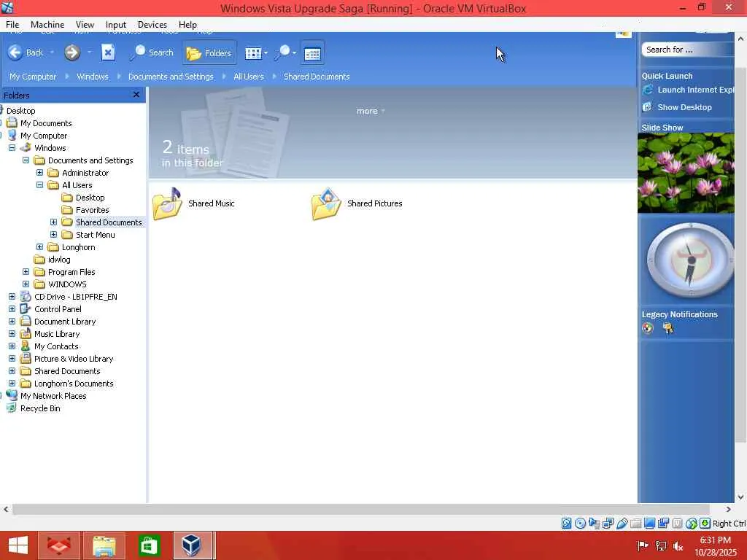747x560 pixels.
Task: Click the magnifier zoom toolbar icon
Action: click(x=282, y=52)
